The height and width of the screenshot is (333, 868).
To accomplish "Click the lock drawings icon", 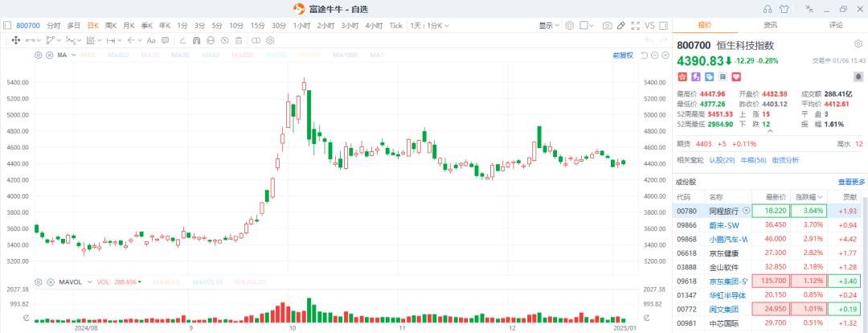I will click(211, 40).
